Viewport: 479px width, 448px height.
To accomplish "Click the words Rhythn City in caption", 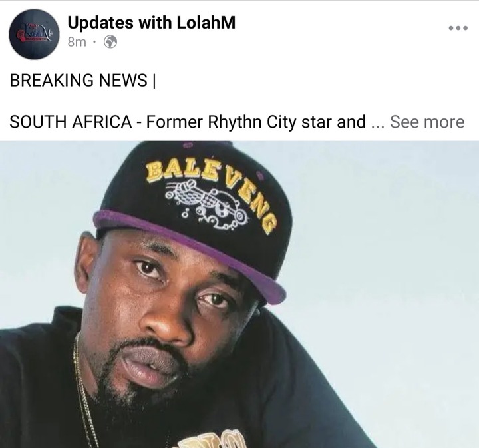I will [x=252, y=122].
